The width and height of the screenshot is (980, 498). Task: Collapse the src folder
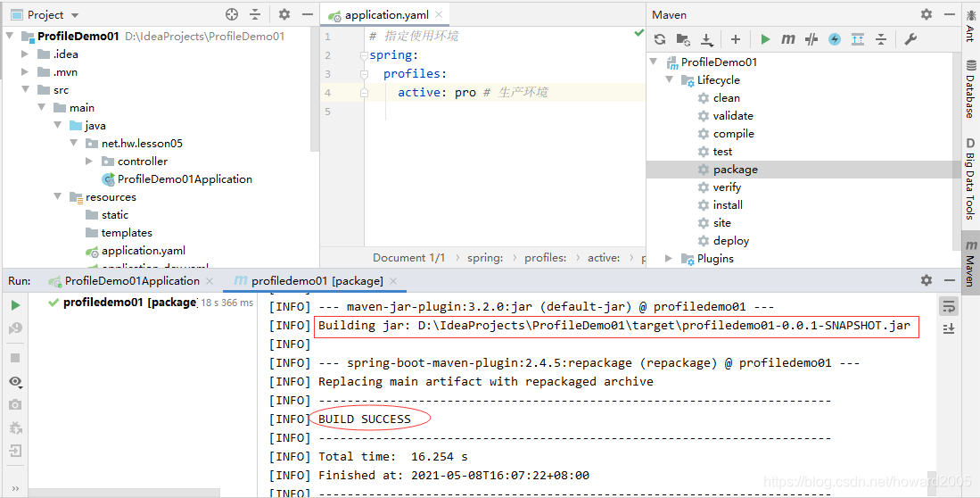[26, 89]
